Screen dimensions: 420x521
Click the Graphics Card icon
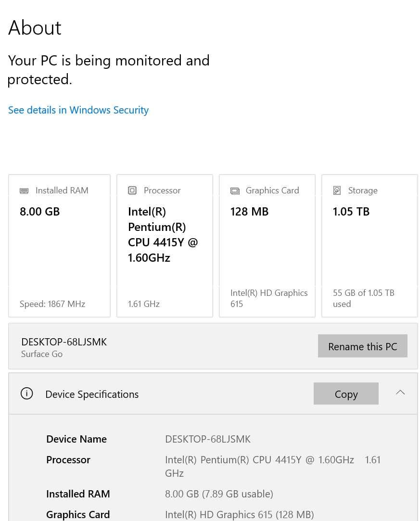tap(235, 191)
